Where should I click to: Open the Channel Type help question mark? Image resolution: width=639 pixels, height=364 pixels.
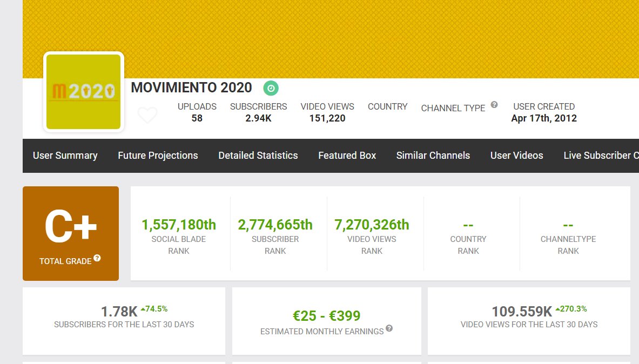tap(494, 105)
